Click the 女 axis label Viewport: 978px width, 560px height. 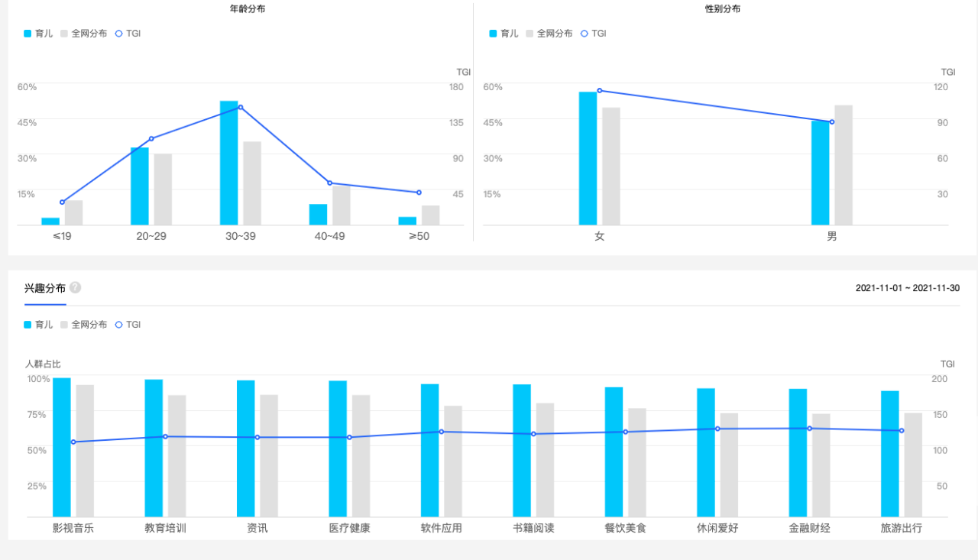click(x=600, y=237)
